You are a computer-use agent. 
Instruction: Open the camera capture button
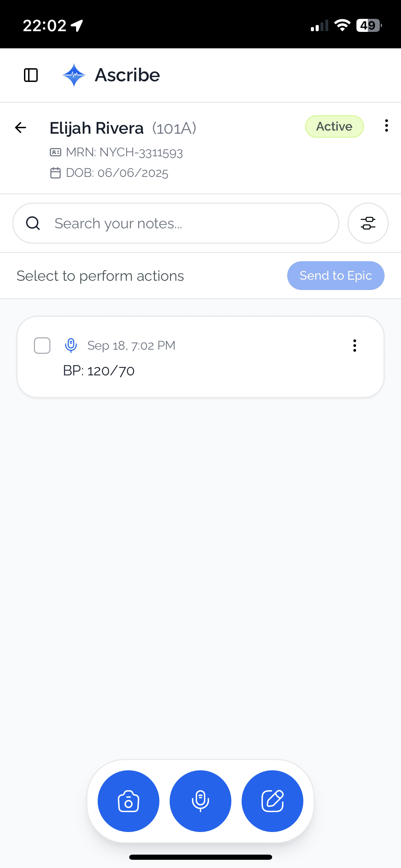129,801
